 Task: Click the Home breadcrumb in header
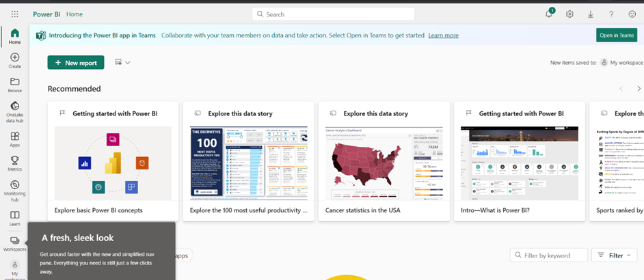click(x=75, y=14)
